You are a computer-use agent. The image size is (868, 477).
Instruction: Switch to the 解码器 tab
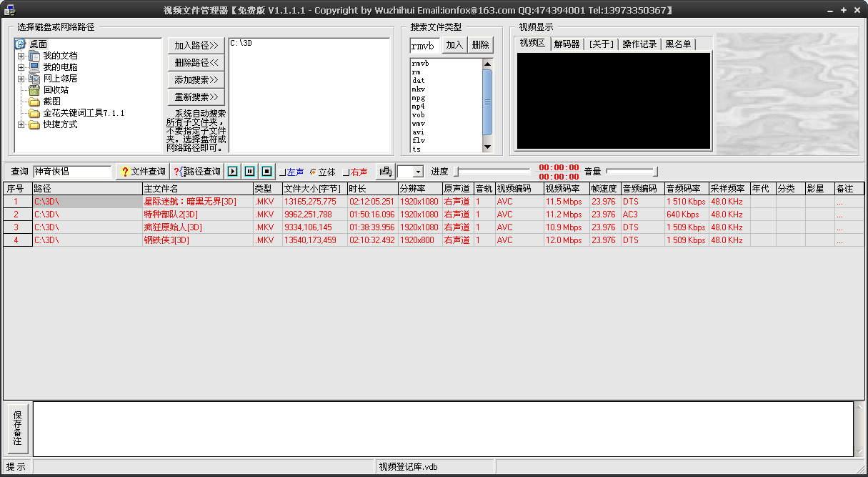pos(567,44)
